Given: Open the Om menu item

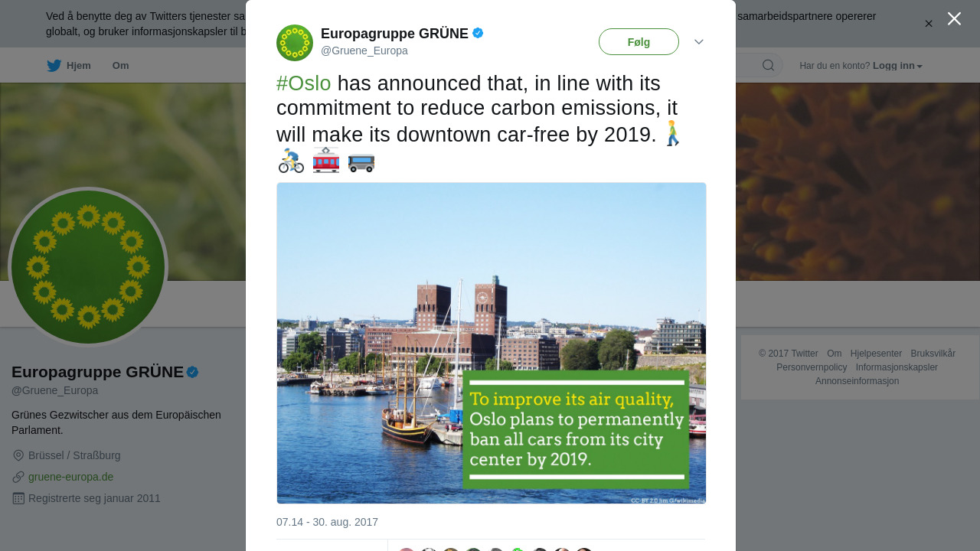Looking at the screenshot, I should point(120,66).
